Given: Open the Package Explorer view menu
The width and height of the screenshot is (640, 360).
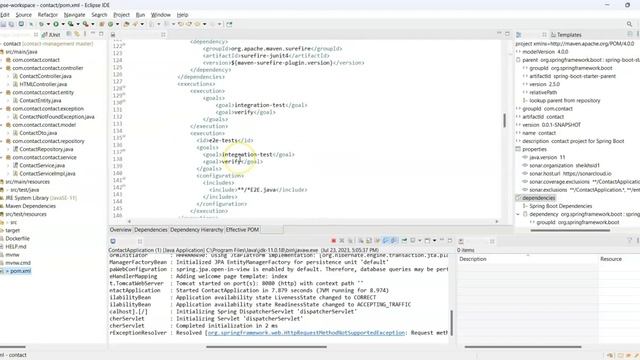Looking at the screenshot, I should 85,34.
